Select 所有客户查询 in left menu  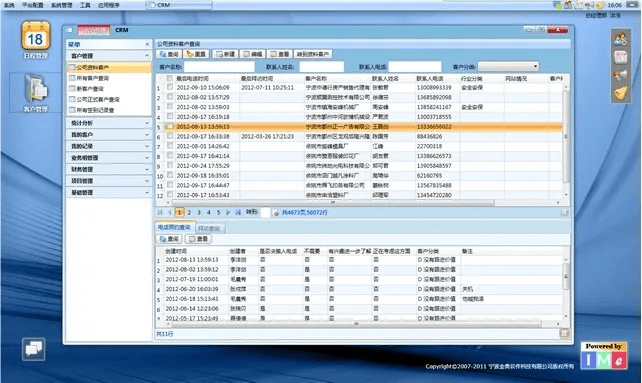click(x=109, y=78)
